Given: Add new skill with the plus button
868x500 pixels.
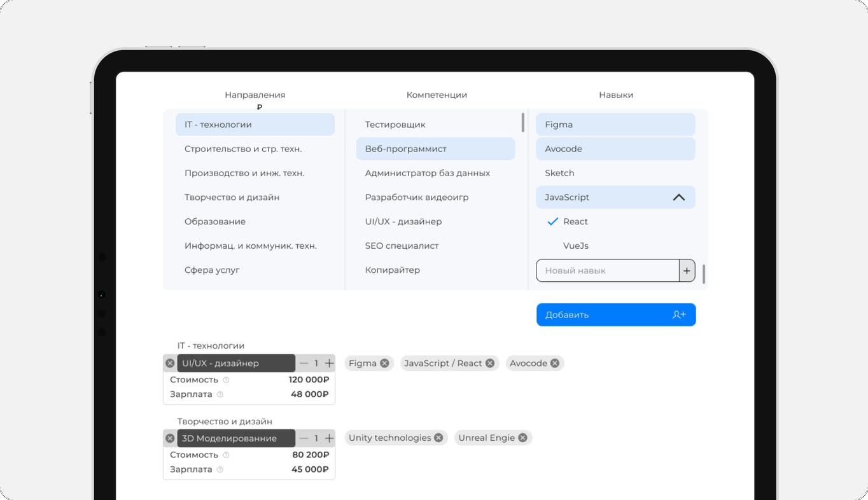Looking at the screenshot, I should [x=687, y=270].
